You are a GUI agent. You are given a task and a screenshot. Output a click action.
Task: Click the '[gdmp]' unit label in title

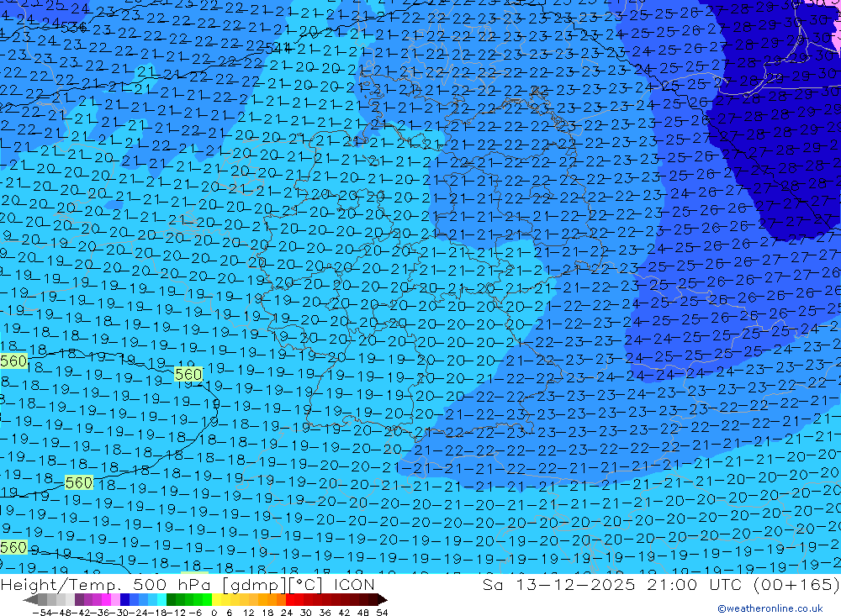[x=255, y=584]
